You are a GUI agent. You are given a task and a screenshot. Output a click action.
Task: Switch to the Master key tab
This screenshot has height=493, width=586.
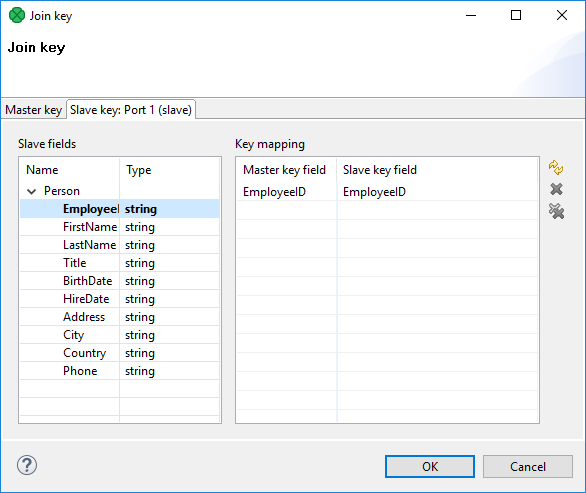[x=34, y=110]
